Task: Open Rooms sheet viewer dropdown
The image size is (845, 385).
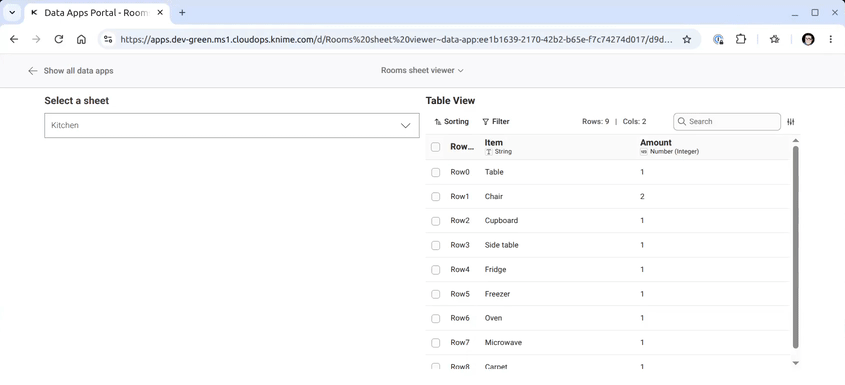Action: point(422,70)
